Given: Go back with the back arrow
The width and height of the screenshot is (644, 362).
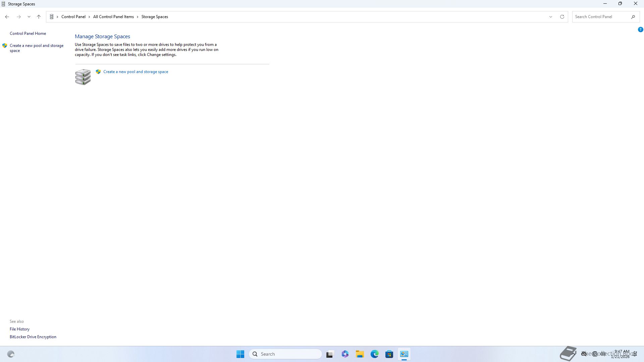Looking at the screenshot, I should [x=7, y=17].
